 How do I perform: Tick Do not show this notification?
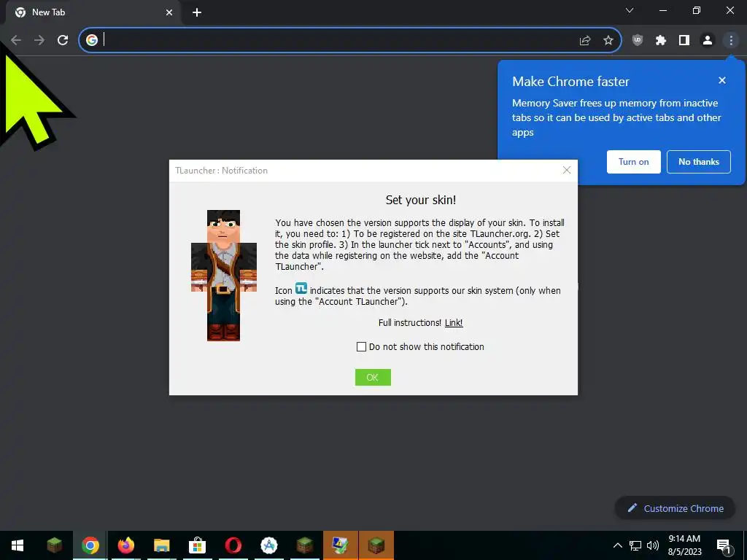point(362,346)
